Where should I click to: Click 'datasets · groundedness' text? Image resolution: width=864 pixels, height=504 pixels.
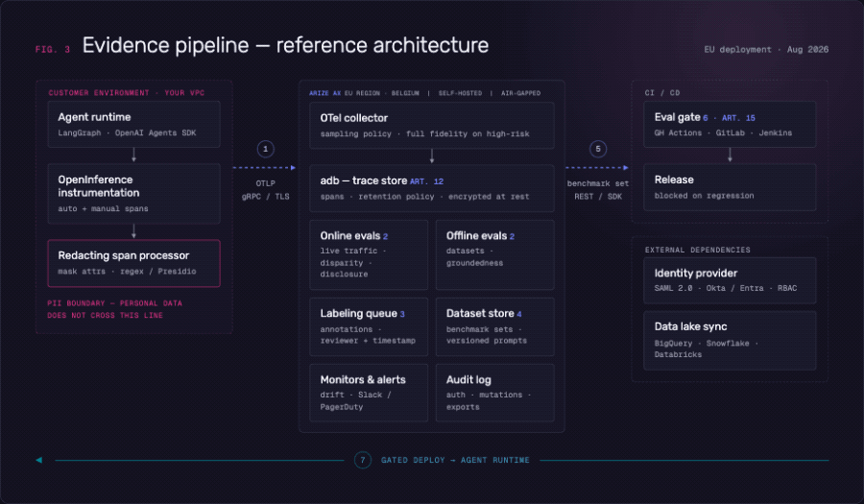(474, 256)
